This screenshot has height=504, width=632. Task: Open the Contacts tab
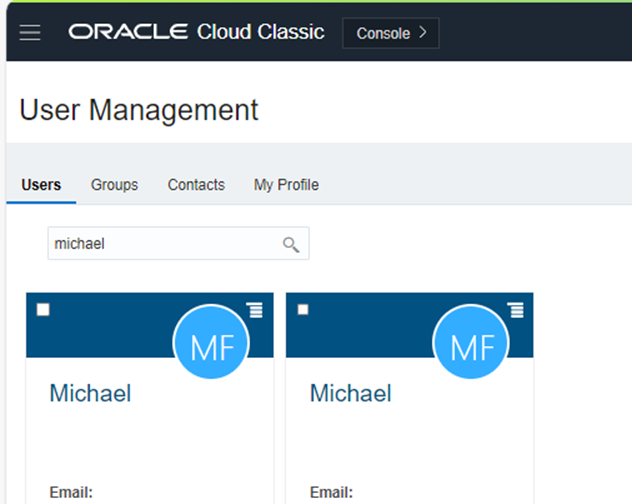click(196, 185)
